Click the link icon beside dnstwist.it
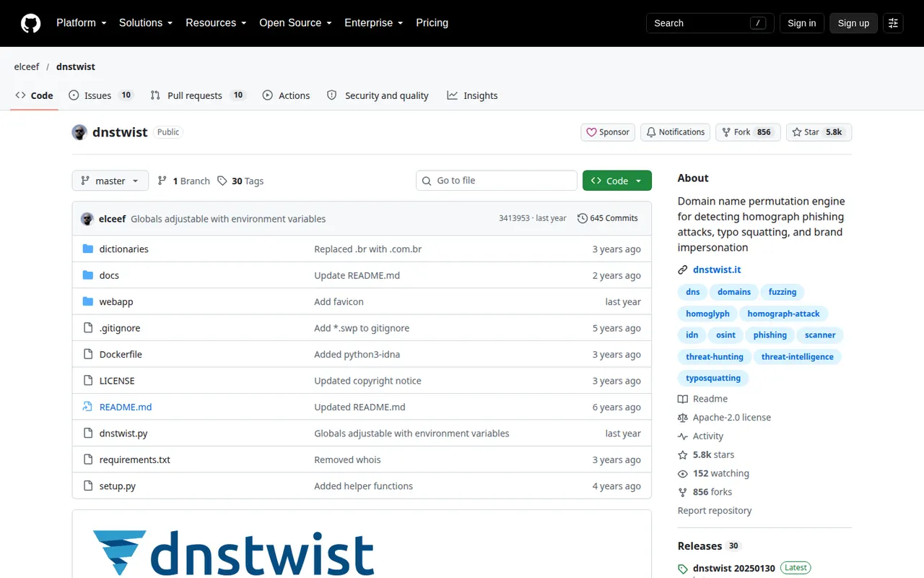Image resolution: width=924 pixels, height=578 pixels. [x=683, y=269]
